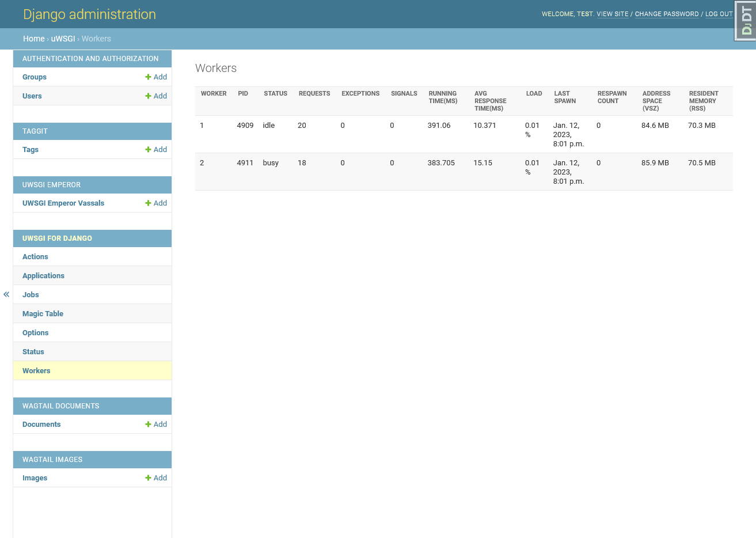Screen dimensions: 756x538
Task: Open the Wagtail Images section header
Action: [52, 460]
